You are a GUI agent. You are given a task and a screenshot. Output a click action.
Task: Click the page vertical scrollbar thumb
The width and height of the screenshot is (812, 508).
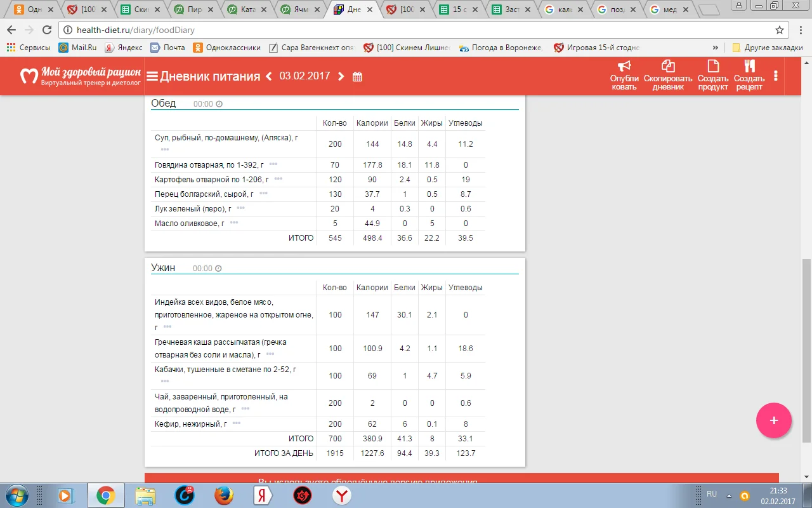[x=807, y=350]
